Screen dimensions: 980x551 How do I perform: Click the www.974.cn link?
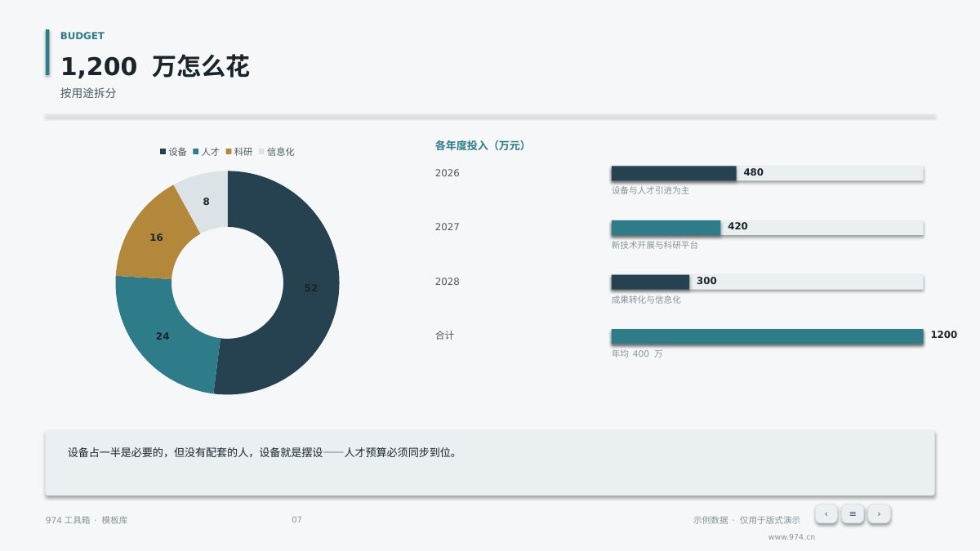pos(791,537)
